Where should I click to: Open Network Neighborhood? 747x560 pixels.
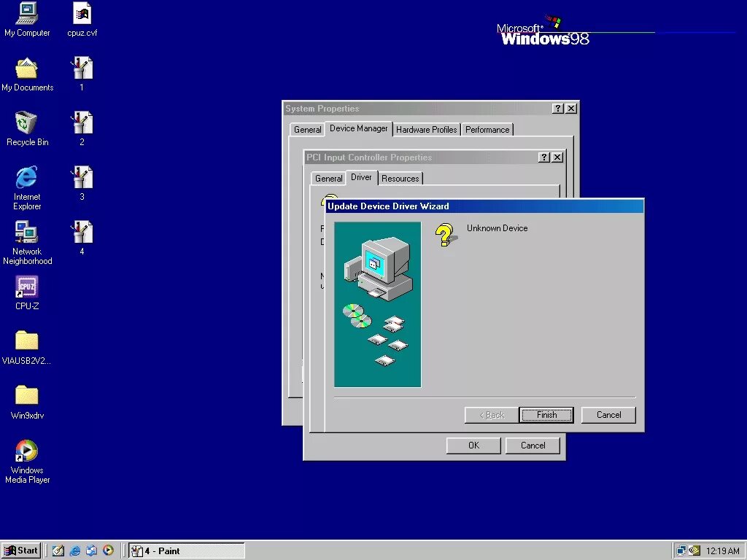pos(27,236)
